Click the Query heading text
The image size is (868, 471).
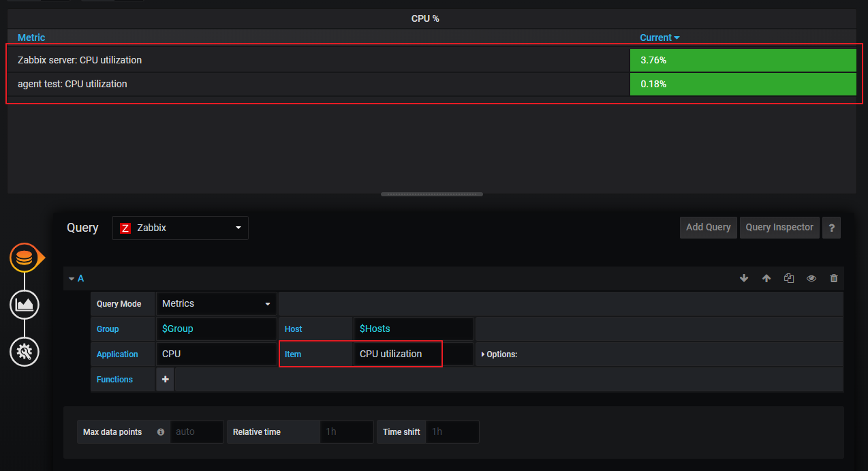(x=82, y=228)
